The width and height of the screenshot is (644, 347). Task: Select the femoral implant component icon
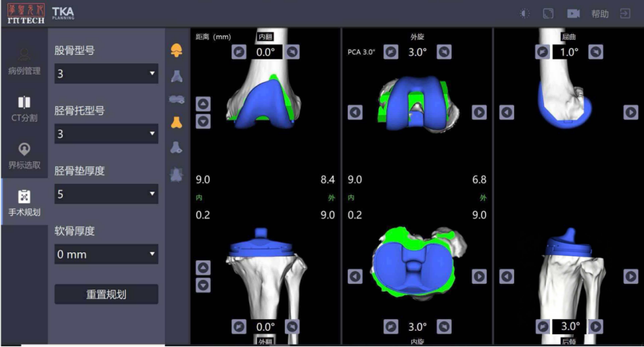(x=177, y=76)
